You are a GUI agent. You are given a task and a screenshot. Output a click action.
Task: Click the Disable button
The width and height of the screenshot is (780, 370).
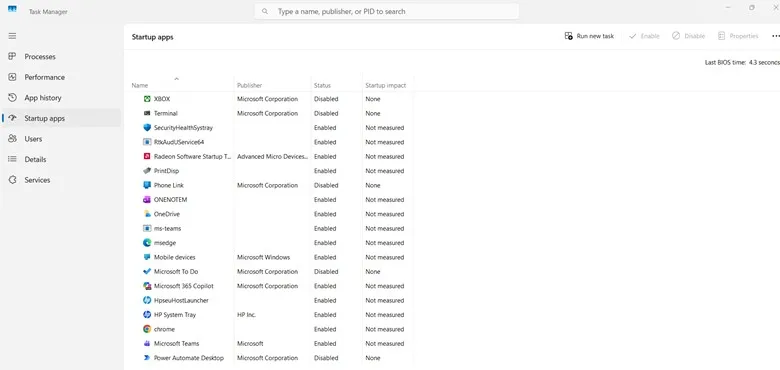tap(688, 36)
